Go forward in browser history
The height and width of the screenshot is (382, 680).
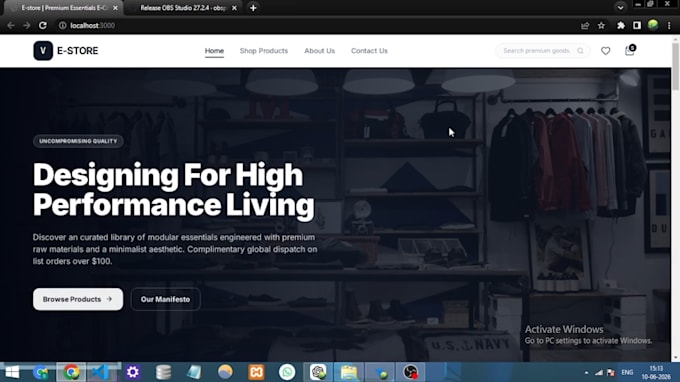pyautogui.click(x=26, y=26)
